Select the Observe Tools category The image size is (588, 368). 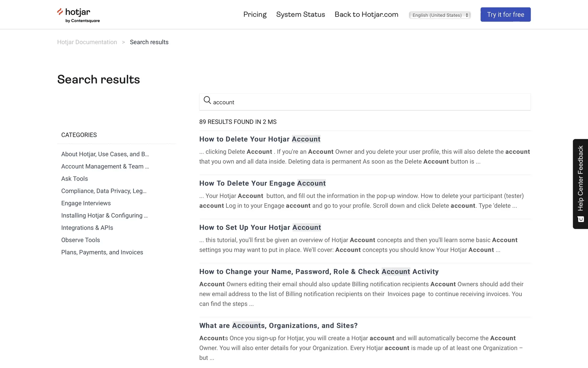[81, 240]
